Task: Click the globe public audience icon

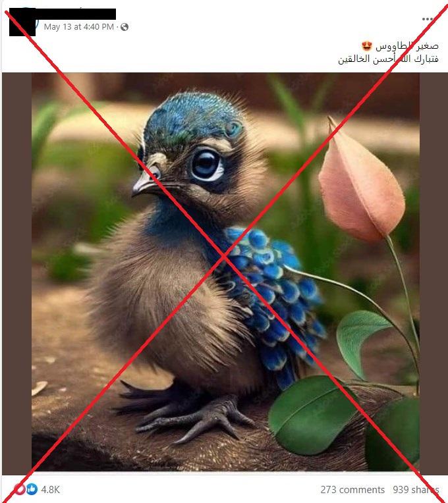Action: tap(125, 27)
